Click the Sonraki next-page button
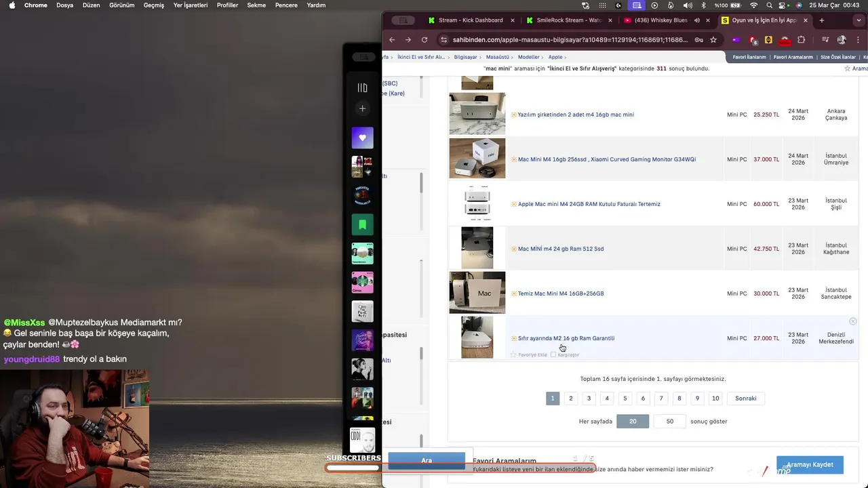868x488 pixels. (x=746, y=399)
